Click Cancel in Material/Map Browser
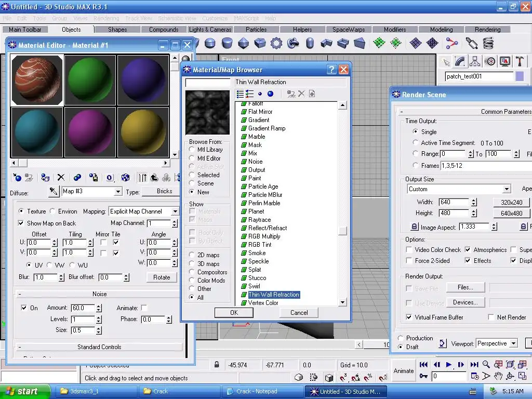 [299, 312]
